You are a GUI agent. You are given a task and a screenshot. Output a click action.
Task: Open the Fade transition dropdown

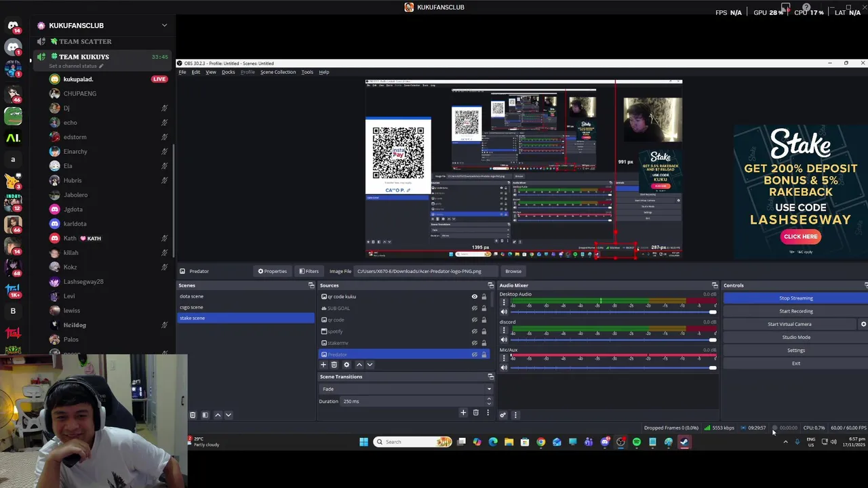pos(406,389)
